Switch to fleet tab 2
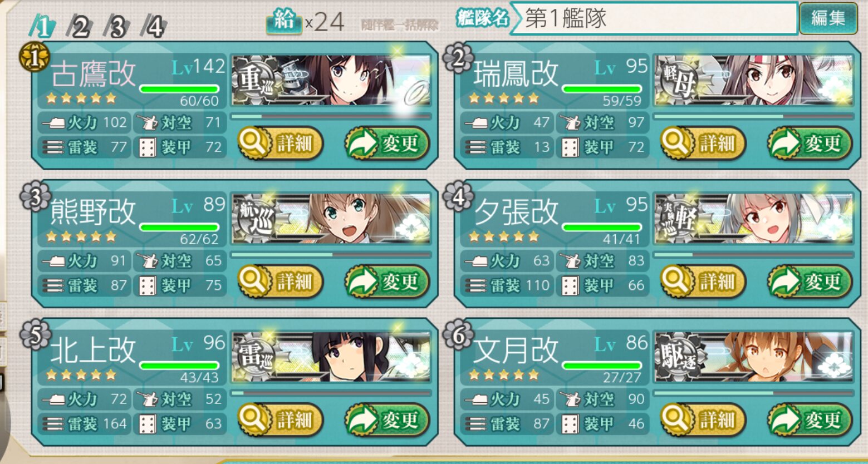Viewport: 868px width, 464px height. (x=80, y=27)
